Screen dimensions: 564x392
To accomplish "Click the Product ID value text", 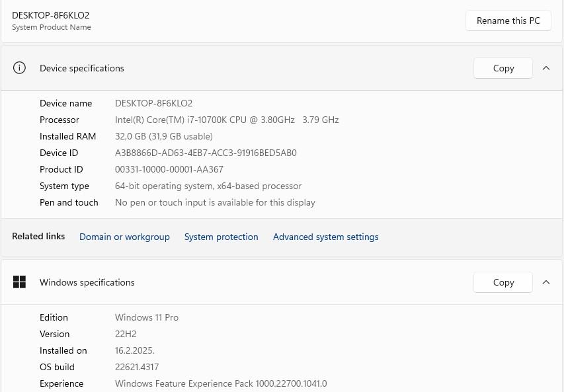I will coord(169,169).
